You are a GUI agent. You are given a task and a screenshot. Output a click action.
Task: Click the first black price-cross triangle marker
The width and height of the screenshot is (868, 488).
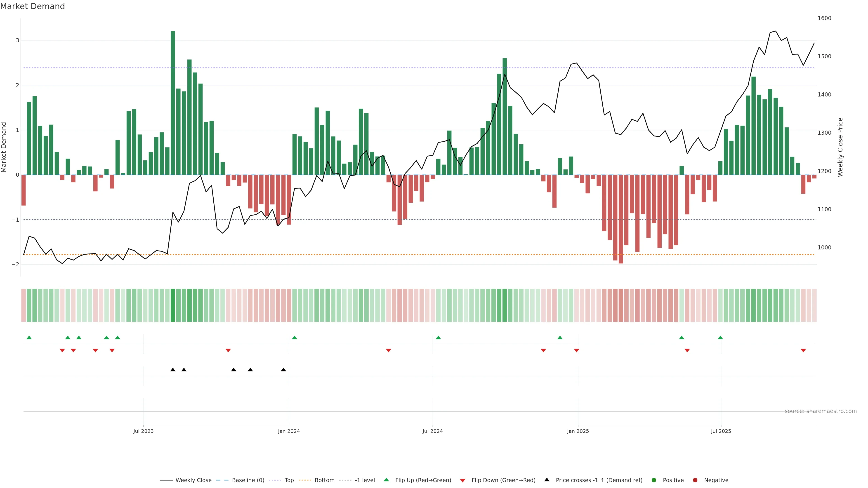(173, 370)
